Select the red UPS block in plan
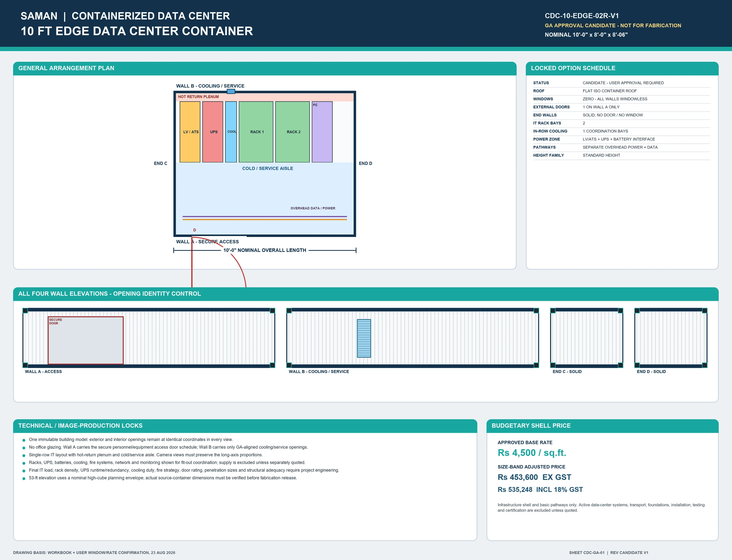 point(213,132)
